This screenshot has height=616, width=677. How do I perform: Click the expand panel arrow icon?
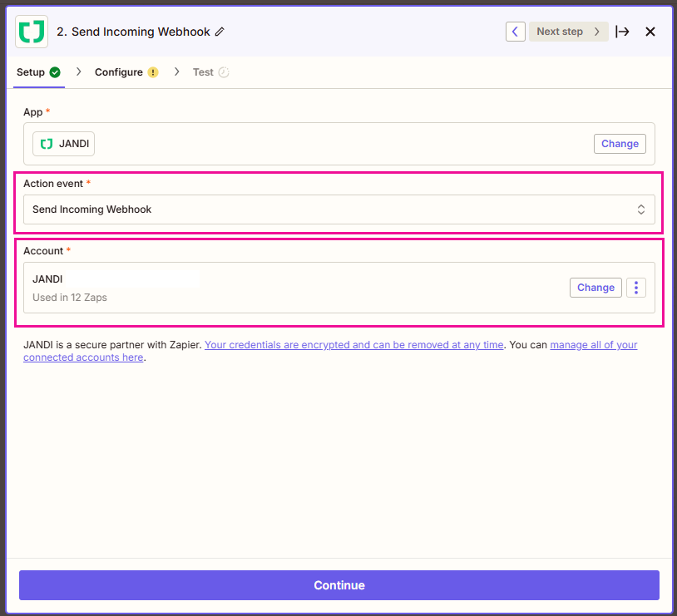tap(622, 32)
